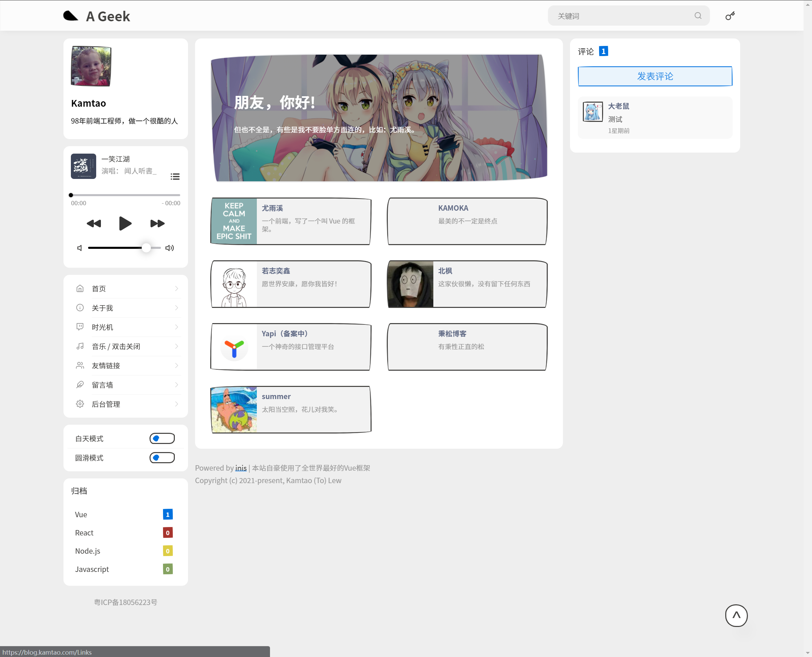Image resolution: width=812 pixels, height=657 pixels.
Task: Expand the 首页 chevron arrow
Action: point(176,288)
